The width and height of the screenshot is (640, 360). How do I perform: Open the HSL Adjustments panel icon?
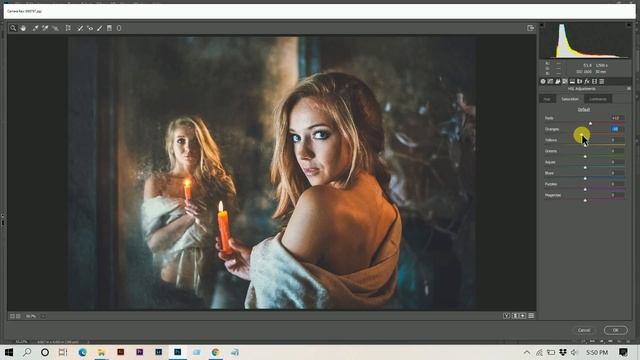coord(565,82)
